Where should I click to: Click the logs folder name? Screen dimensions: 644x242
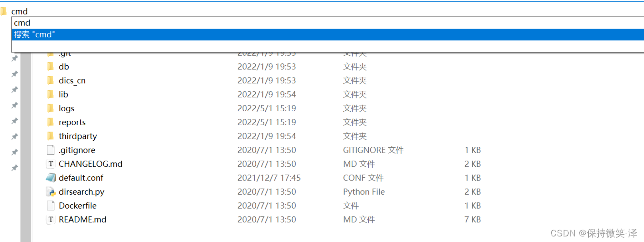click(x=66, y=108)
